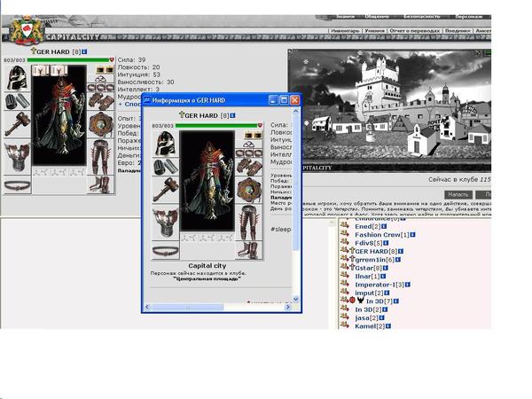Screen dimensions: 532x399
Task: Open info icon beside GER HARD on main page
Action: [84, 51]
